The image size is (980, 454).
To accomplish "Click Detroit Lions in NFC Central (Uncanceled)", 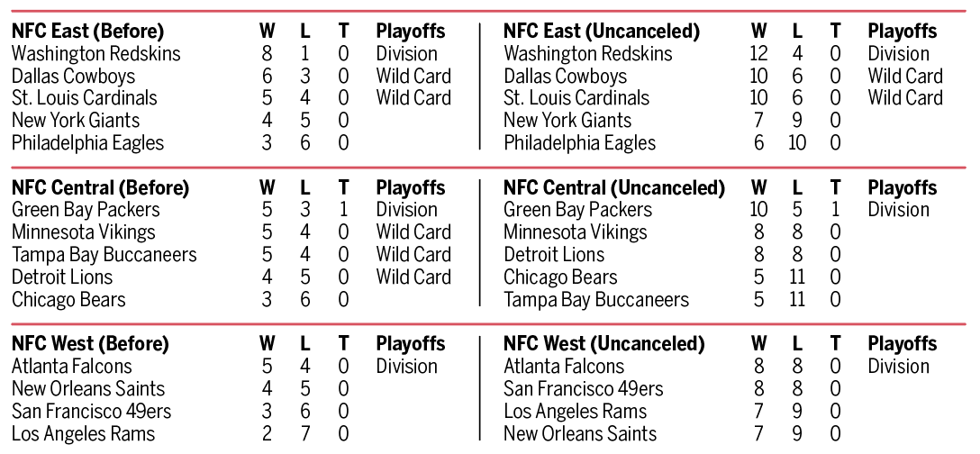I will point(554,255).
